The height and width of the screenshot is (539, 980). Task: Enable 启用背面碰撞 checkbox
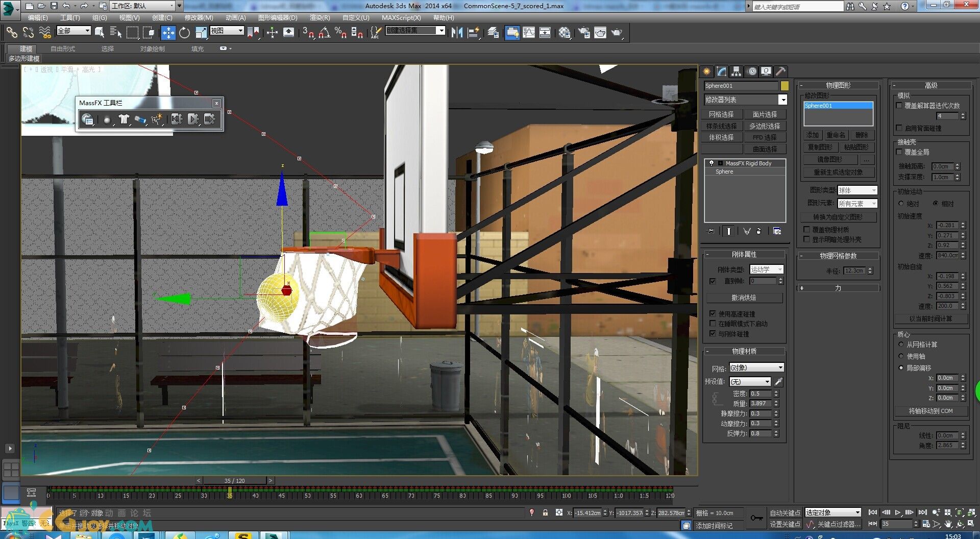tap(899, 128)
